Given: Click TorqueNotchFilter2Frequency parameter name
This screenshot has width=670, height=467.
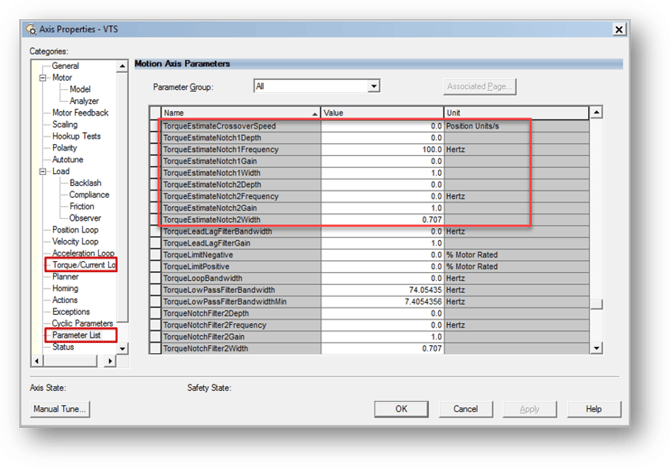Looking at the screenshot, I should tap(215, 325).
